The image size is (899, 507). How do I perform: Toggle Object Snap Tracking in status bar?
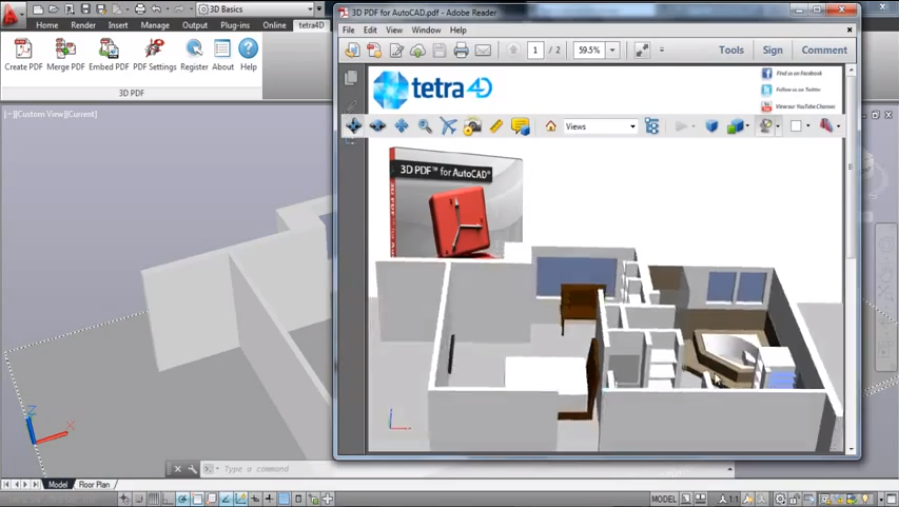(x=226, y=499)
